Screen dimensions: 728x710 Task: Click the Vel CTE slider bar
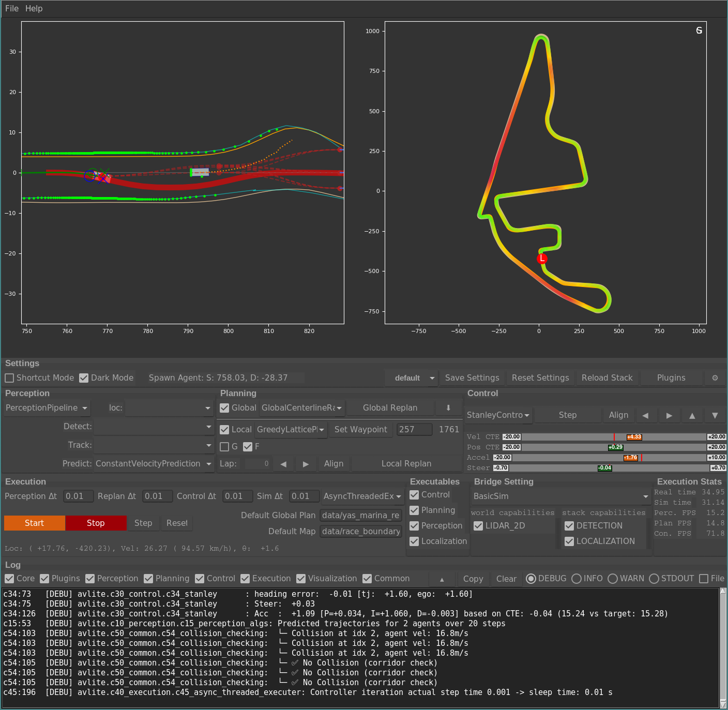pyautogui.click(x=614, y=437)
